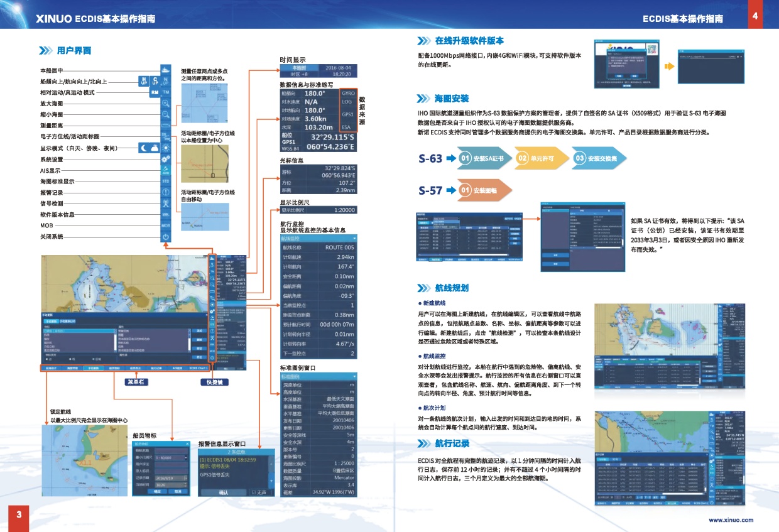Open system settings gears icon

tap(166, 160)
